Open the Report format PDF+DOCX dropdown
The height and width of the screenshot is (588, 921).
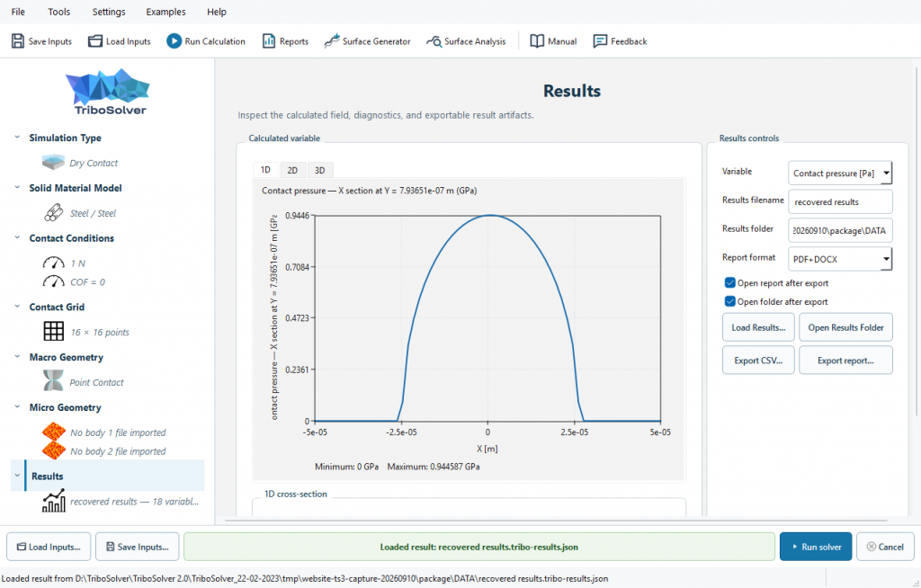839,259
